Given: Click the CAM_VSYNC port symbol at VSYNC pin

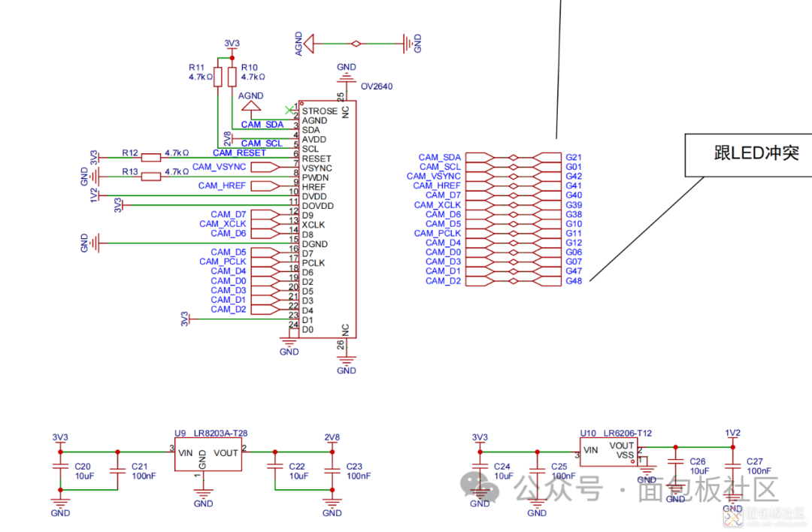Looking at the screenshot, I should tap(265, 167).
